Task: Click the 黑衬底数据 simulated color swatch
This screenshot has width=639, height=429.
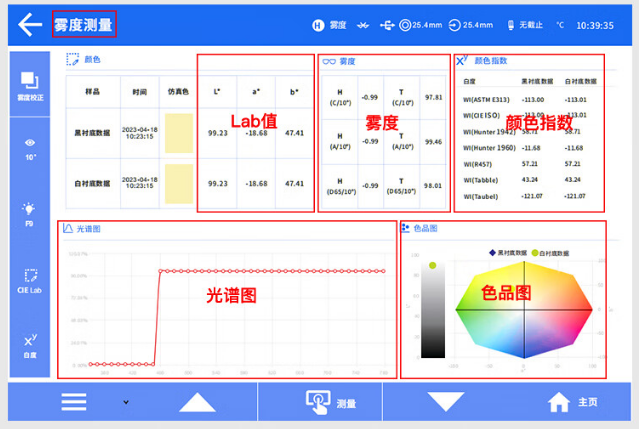Action: click(x=179, y=132)
